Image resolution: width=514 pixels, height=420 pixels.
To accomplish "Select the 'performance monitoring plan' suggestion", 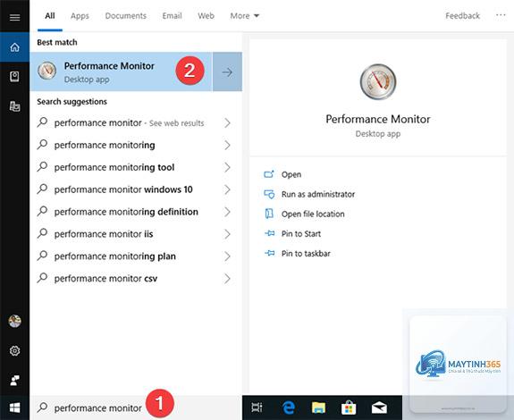I will (x=114, y=256).
